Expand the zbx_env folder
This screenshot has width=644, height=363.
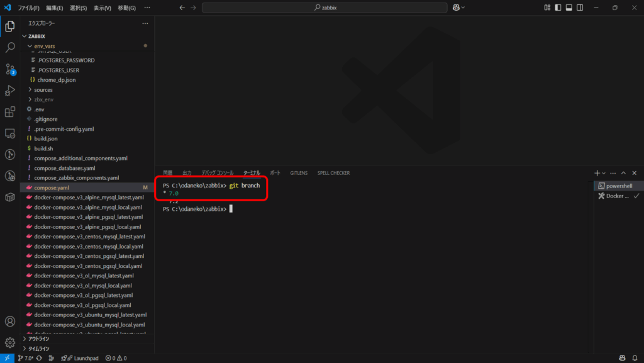pyautogui.click(x=87, y=99)
